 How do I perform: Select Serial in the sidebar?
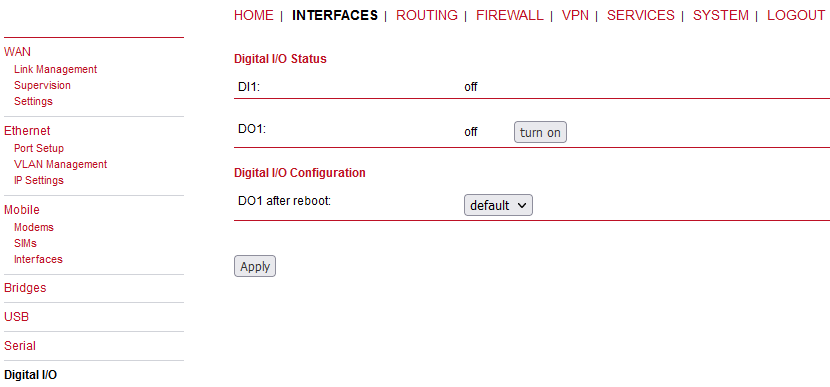20,346
